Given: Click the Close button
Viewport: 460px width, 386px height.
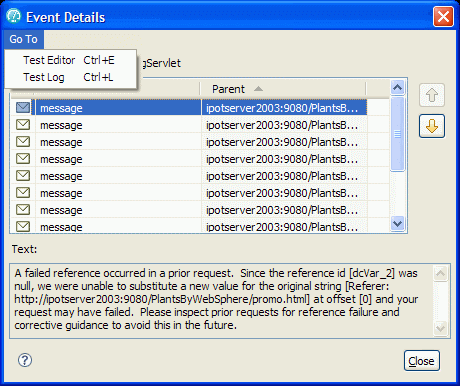Looking at the screenshot, I should tap(422, 361).
